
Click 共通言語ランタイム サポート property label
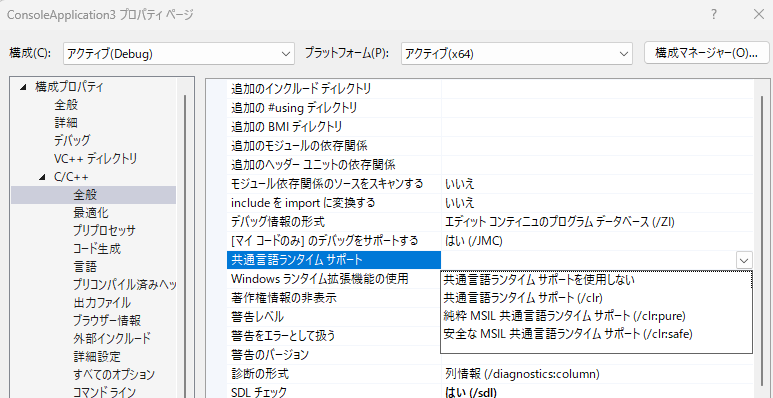coord(297,259)
